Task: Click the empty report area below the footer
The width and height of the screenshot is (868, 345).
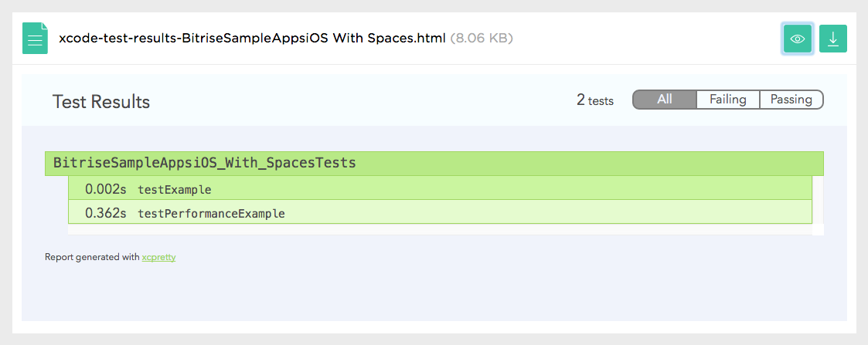Action: (434, 293)
